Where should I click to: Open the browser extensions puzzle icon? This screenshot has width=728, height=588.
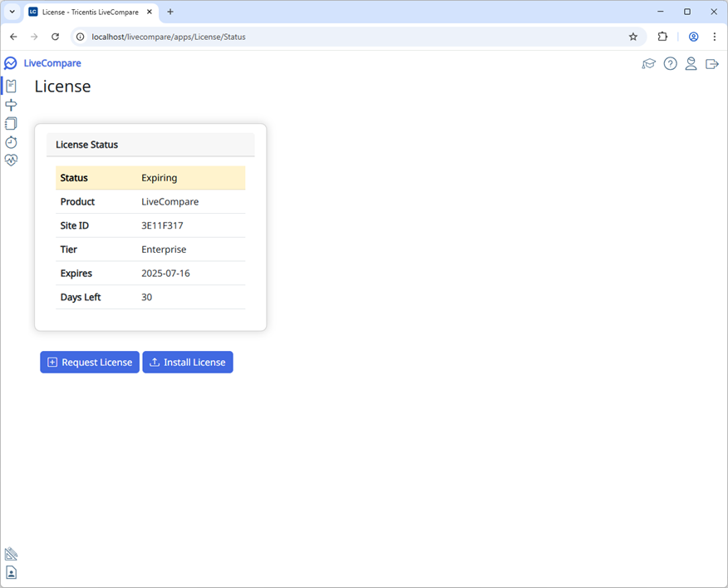point(662,37)
